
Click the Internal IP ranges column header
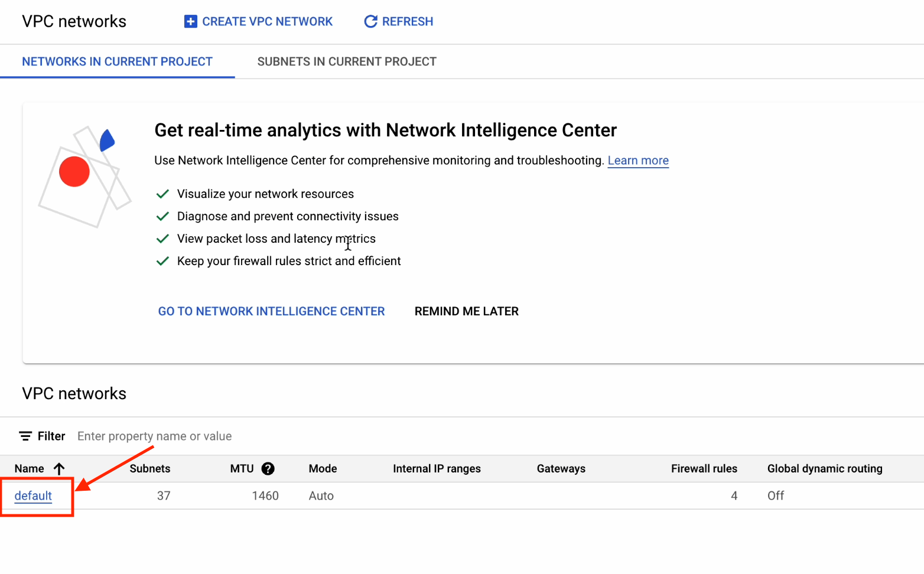click(437, 469)
